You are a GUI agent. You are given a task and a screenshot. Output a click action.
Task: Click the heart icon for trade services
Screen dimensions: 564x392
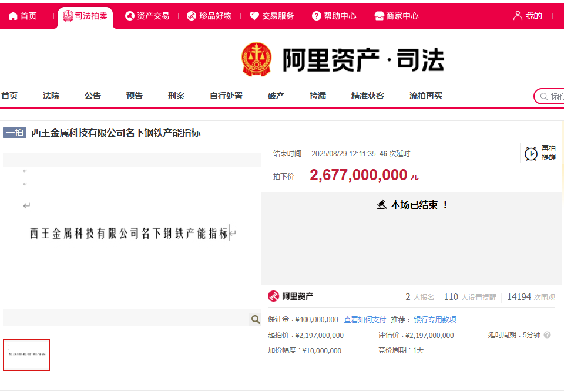coord(254,16)
